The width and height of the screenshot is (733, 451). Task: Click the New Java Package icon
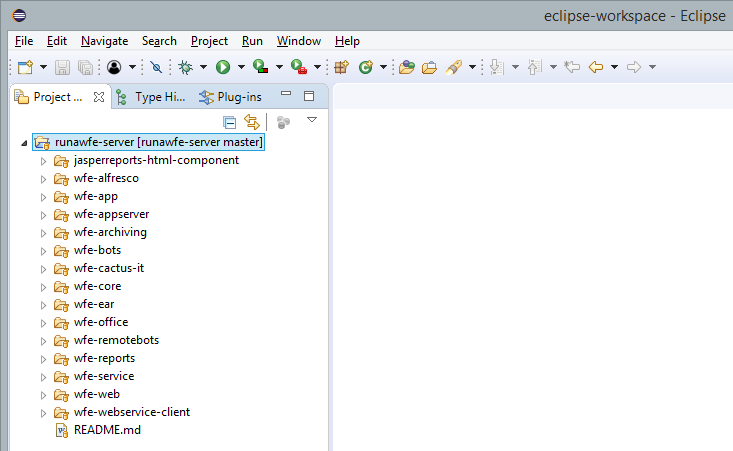pos(342,67)
